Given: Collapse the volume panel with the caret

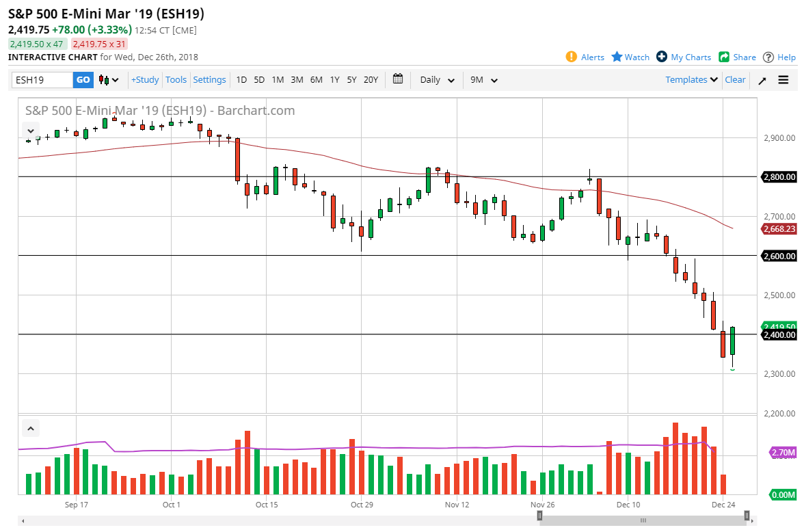Looking at the screenshot, I should [30, 427].
